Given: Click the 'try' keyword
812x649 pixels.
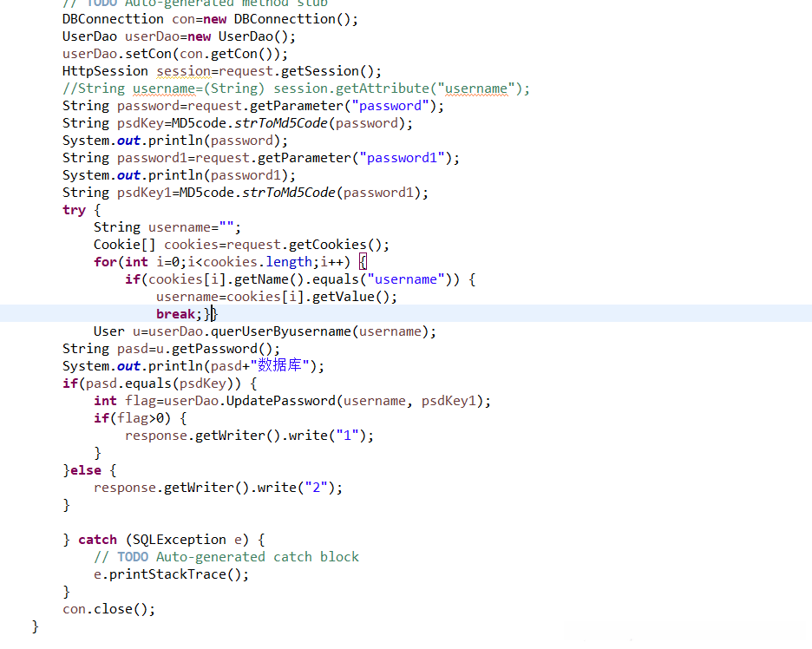Looking at the screenshot, I should pyautogui.click(x=74, y=210).
